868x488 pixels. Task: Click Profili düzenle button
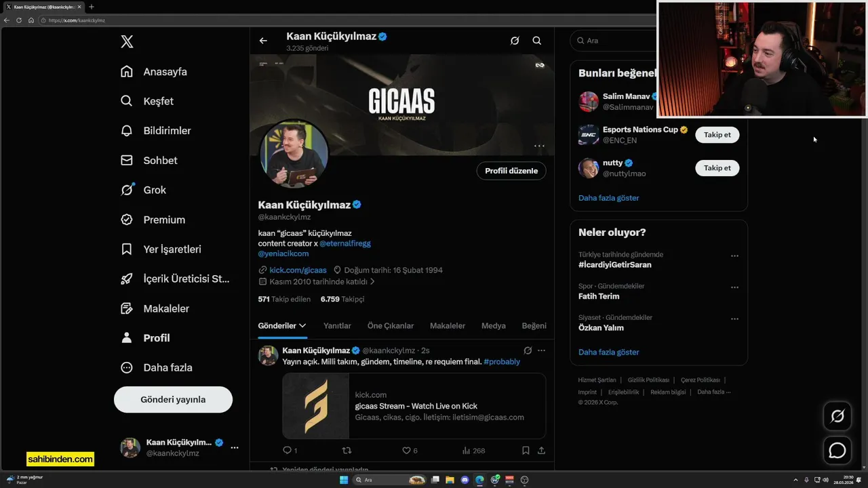(511, 171)
